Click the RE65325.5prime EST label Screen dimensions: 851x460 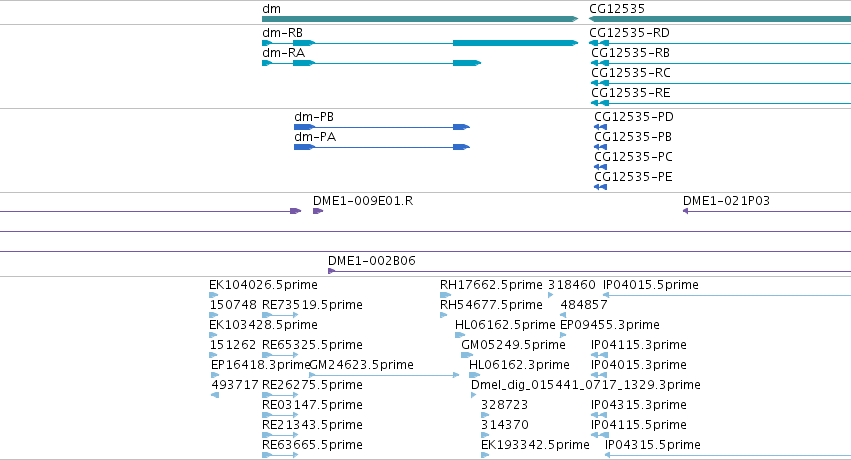coord(312,346)
